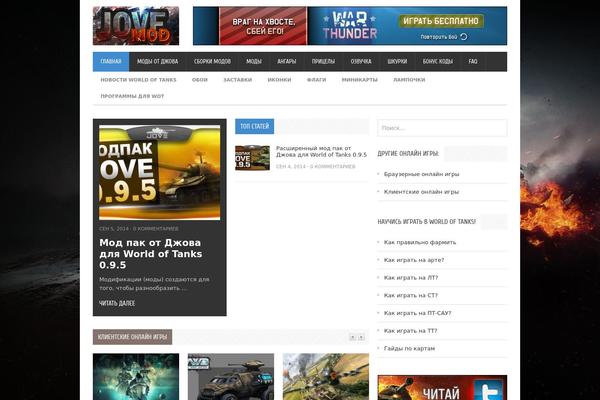This screenshot has height=400, width=600.
Task: Open Новости World of Tanks submenu link
Action: click(139, 80)
